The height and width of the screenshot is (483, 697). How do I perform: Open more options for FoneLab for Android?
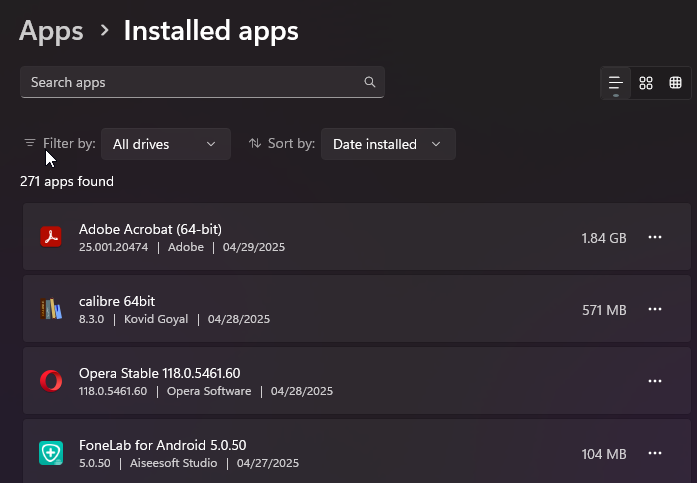tap(654, 453)
